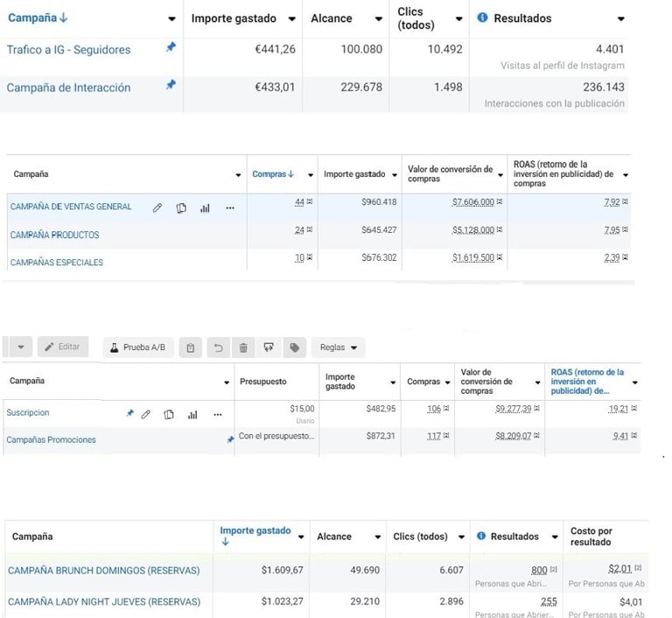Image resolution: width=672 pixels, height=618 pixels.
Task: Open the Reglas dropdown
Action: click(x=339, y=348)
